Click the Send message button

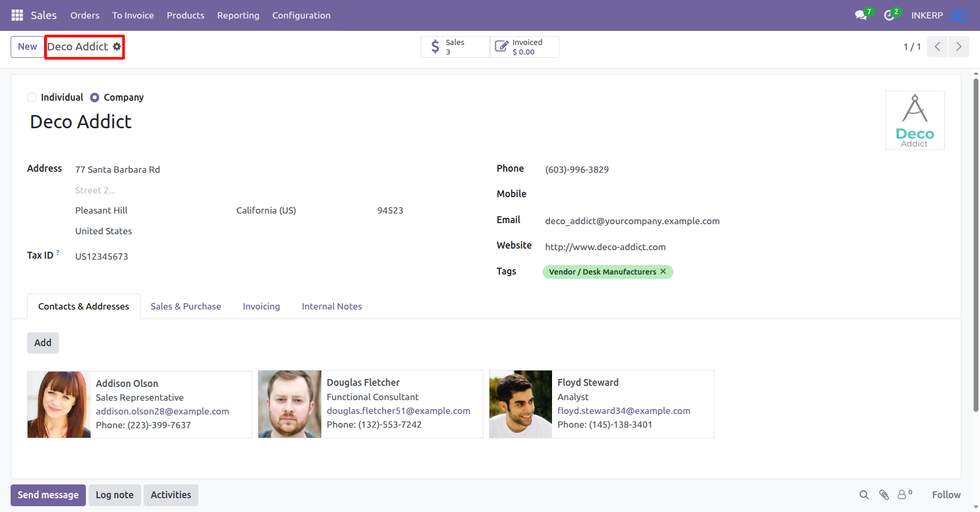(48, 495)
